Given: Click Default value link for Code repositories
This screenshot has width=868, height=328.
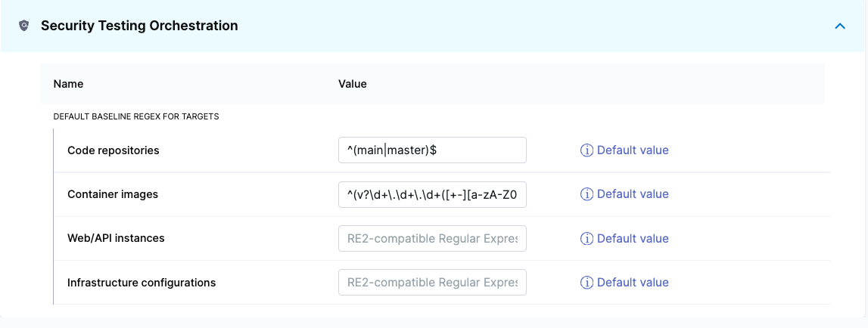Looking at the screenshot, I should coord(633,150).
